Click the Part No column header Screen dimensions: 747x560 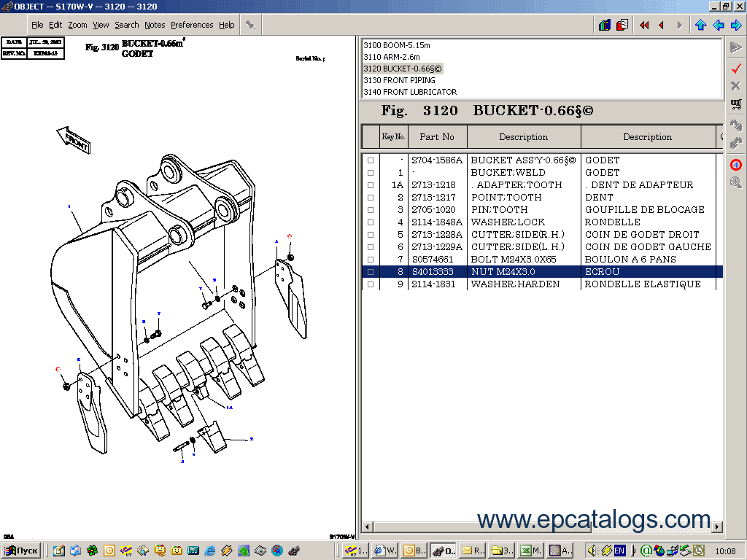point(437,136)
